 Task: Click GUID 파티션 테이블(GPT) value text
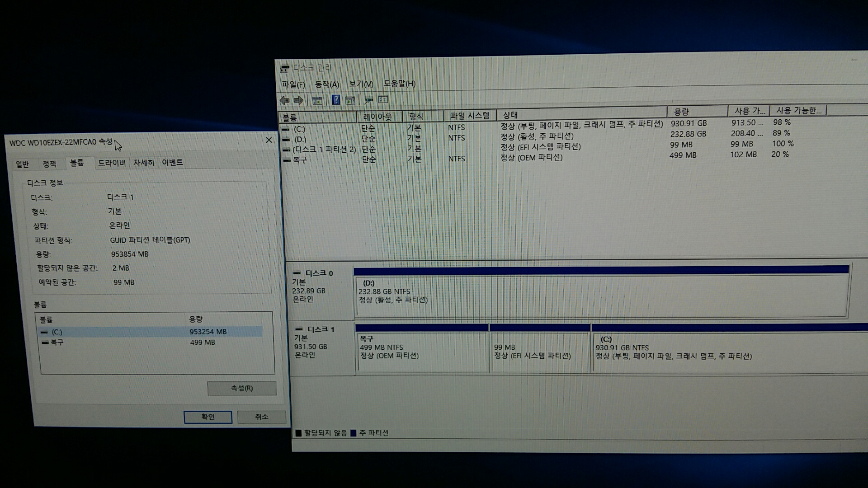point(150,240)
